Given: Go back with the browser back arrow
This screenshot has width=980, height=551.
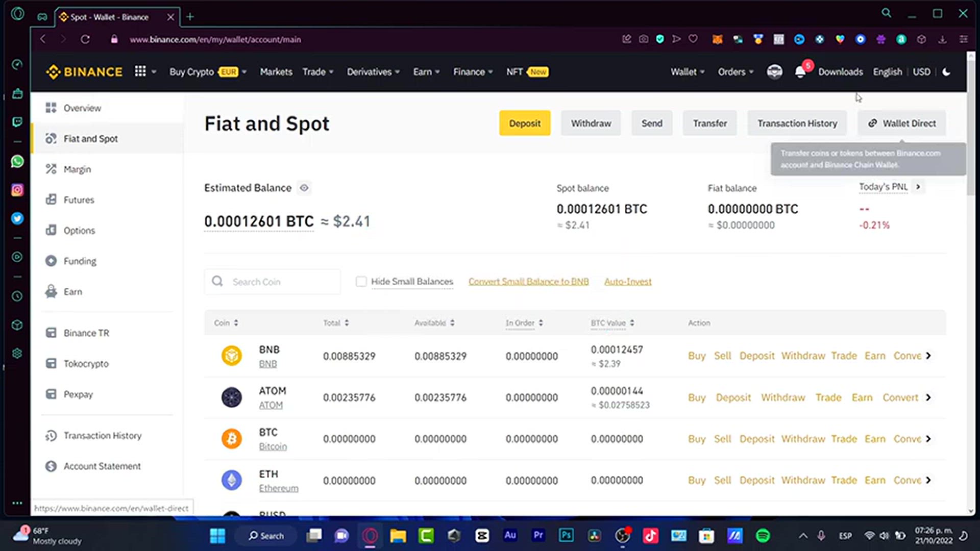Looking at the screenshot, I should click(x=43, y=39).
